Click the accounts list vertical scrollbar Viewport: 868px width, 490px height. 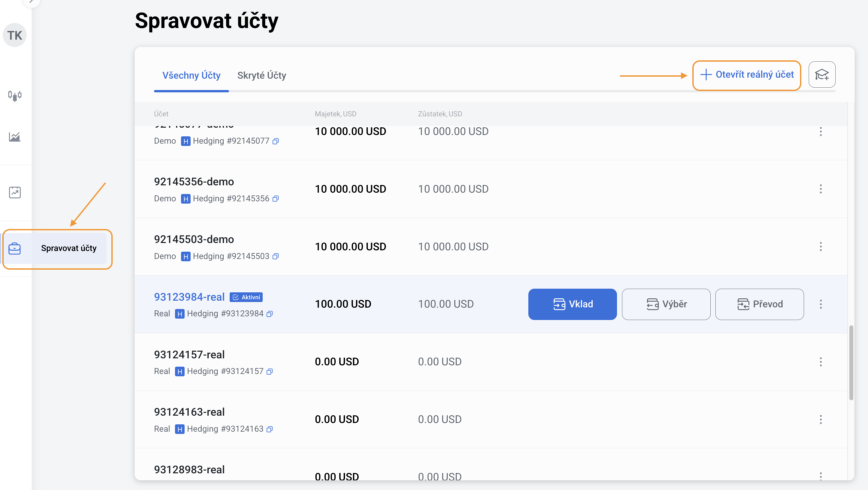[851, 363]
